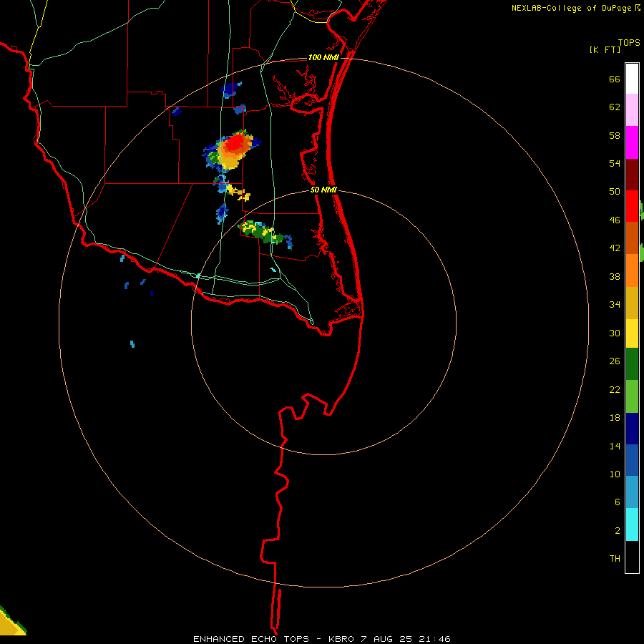Image resolution: width=644 pixels, height=644 pixels.
Task: Choose the navy blue legend swatch
Action: (x=632, y=429)
